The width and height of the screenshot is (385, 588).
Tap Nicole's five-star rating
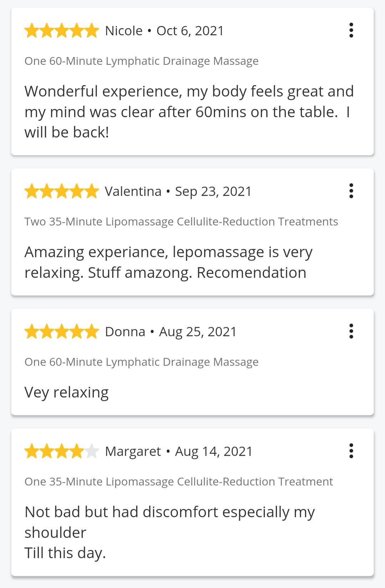(62, 31)
